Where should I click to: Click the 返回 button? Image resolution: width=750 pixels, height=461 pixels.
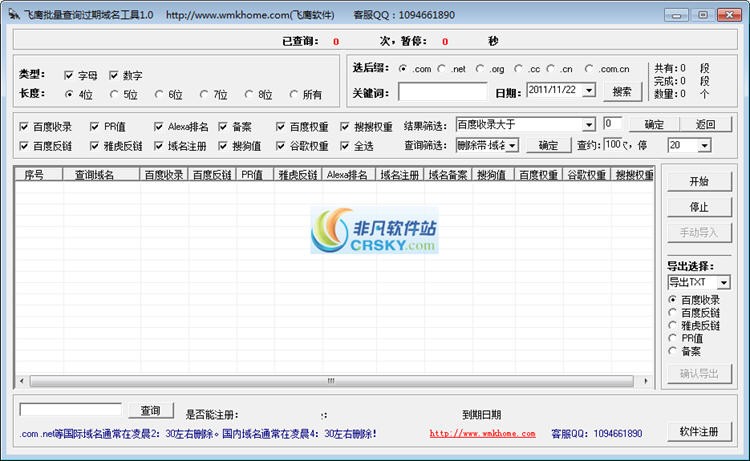706,124
